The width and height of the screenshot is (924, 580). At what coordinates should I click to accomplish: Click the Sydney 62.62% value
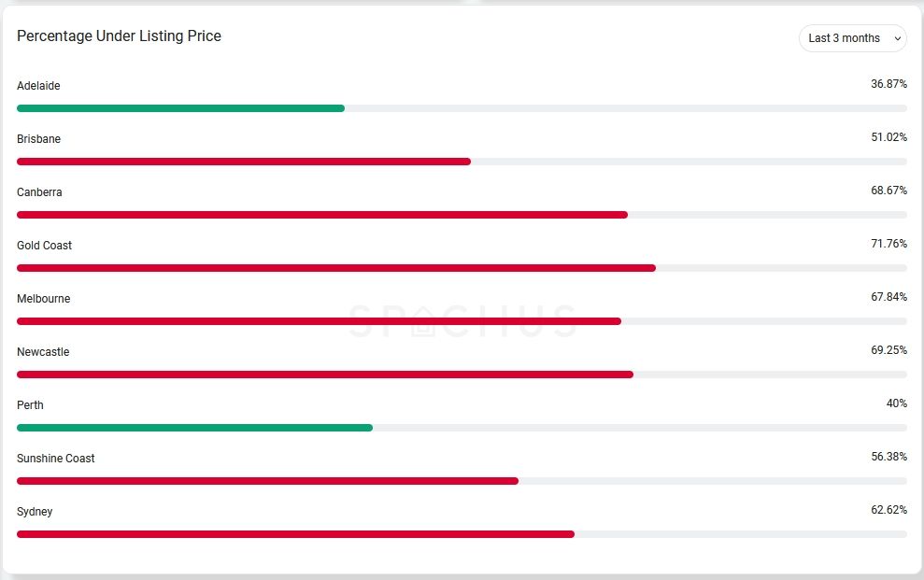click(x=888, y=510)
